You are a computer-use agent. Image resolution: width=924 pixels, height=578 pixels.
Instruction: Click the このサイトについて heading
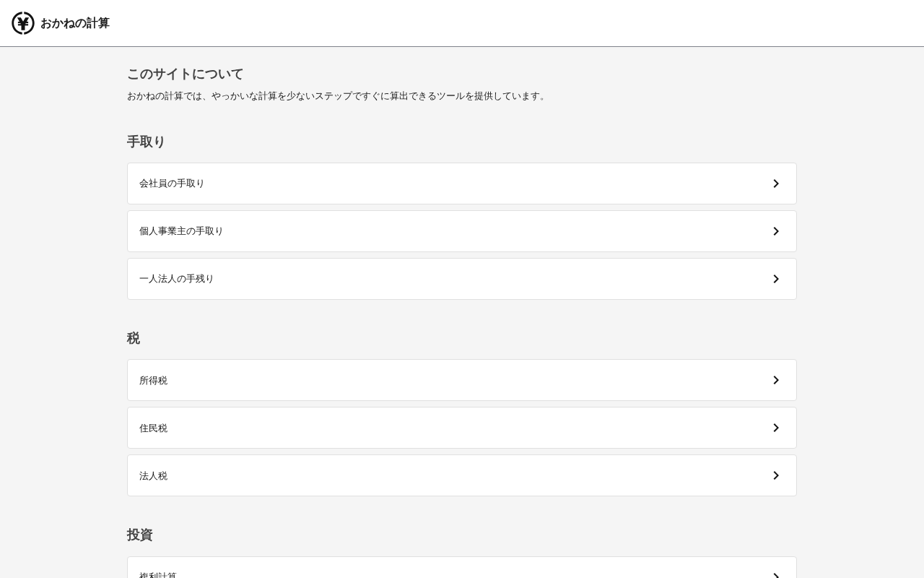point(185,74)
